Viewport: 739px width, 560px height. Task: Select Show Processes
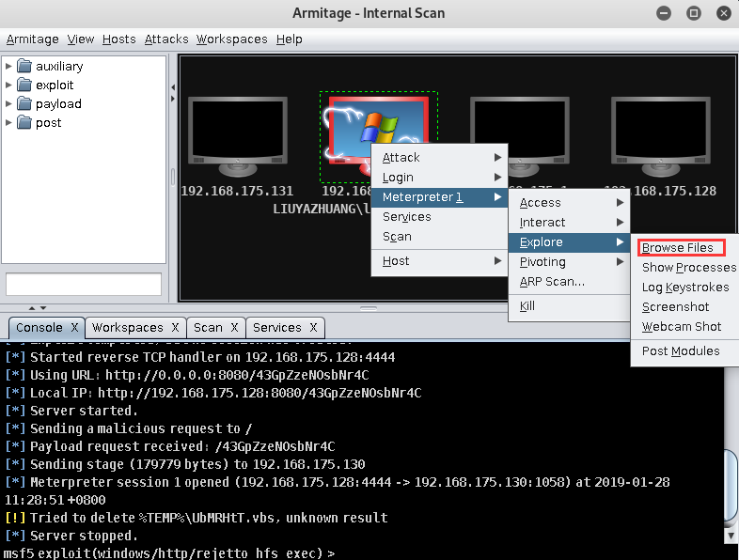(684, 268)
